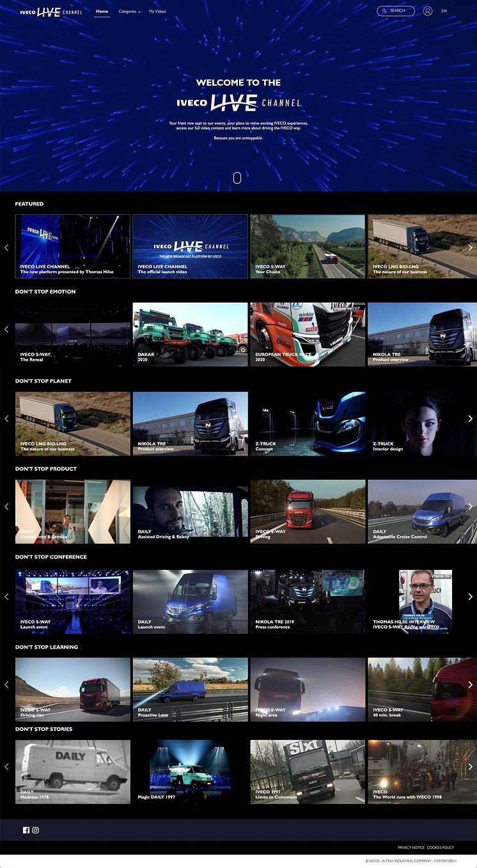Show next videos in Featured row
Image resolution: width=477 pixels, height=868 pixels.
click(x=471, y=248)
